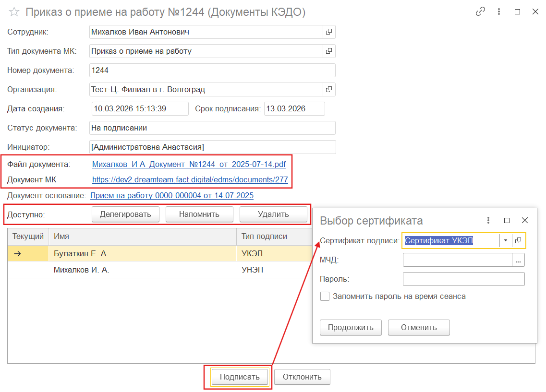Viewport: 546px width, 392px height.
Task: Open Организация field reference icon
Action: (x=329, y=89)
